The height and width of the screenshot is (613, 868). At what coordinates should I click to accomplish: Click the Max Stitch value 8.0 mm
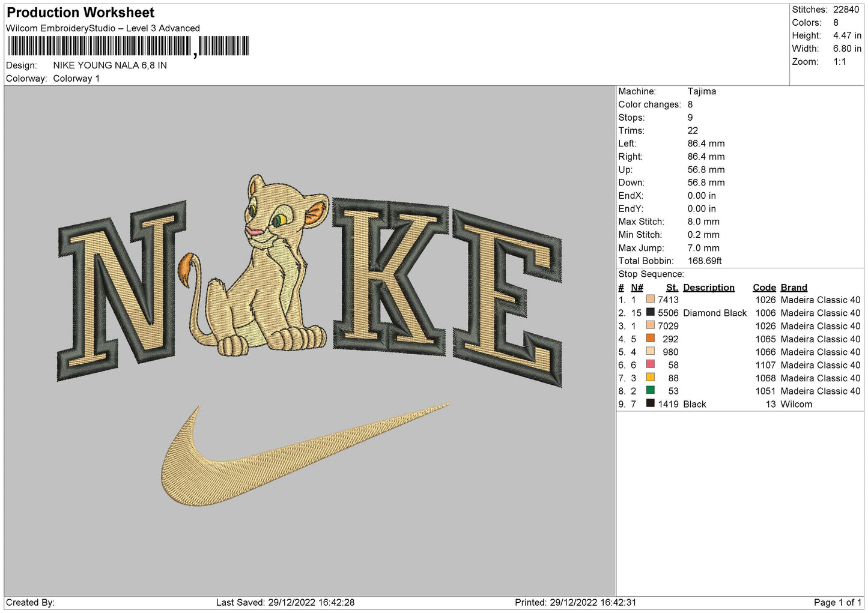[703, 222]
